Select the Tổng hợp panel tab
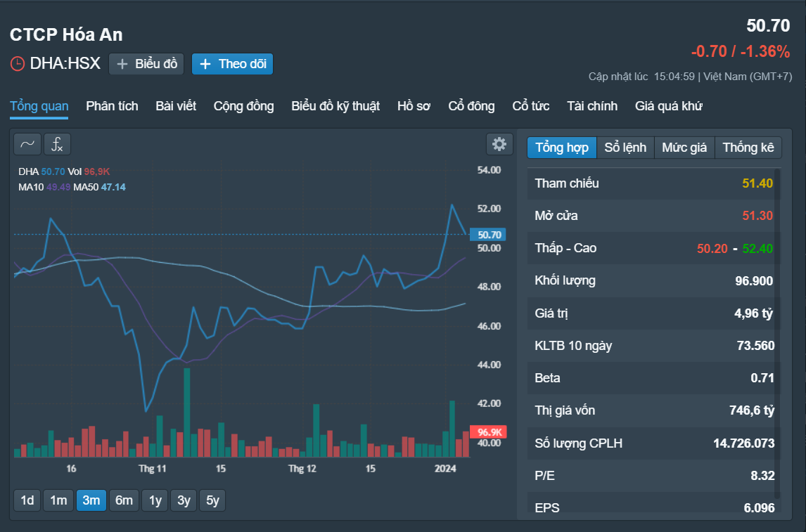This screenshot has width=806, height=532. (562, 148)
